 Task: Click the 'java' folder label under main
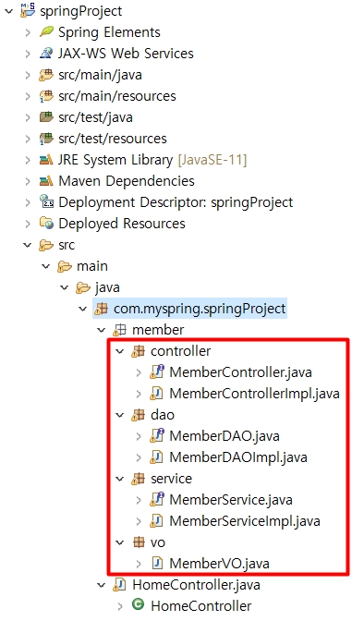(x=107, y=288)
